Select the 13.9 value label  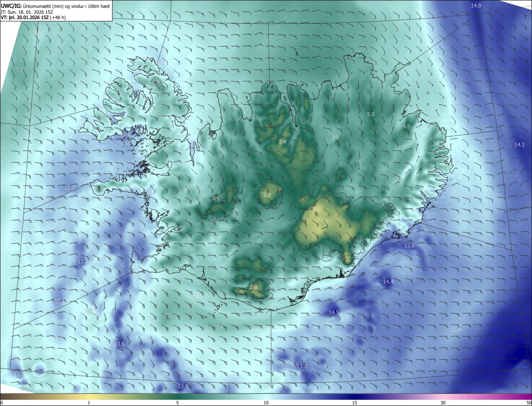coord(183,386)
